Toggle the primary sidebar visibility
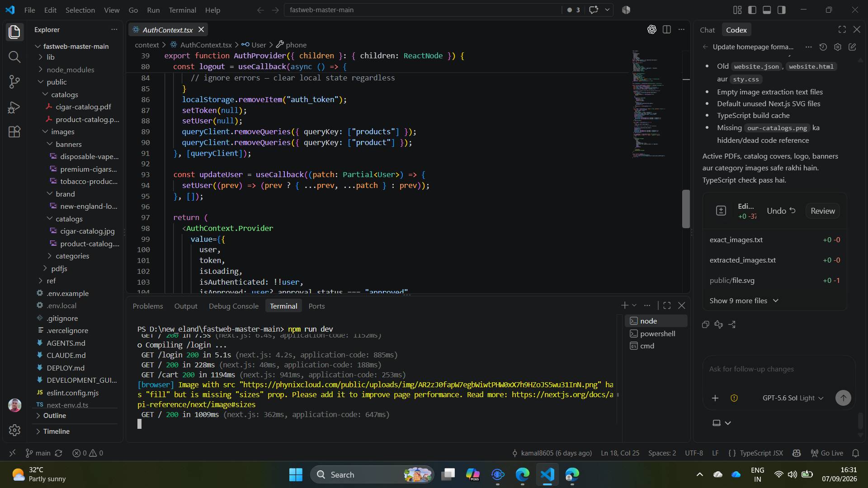This screenshot has height=488, width=868. pyautogui.click(x=752, y=10)
